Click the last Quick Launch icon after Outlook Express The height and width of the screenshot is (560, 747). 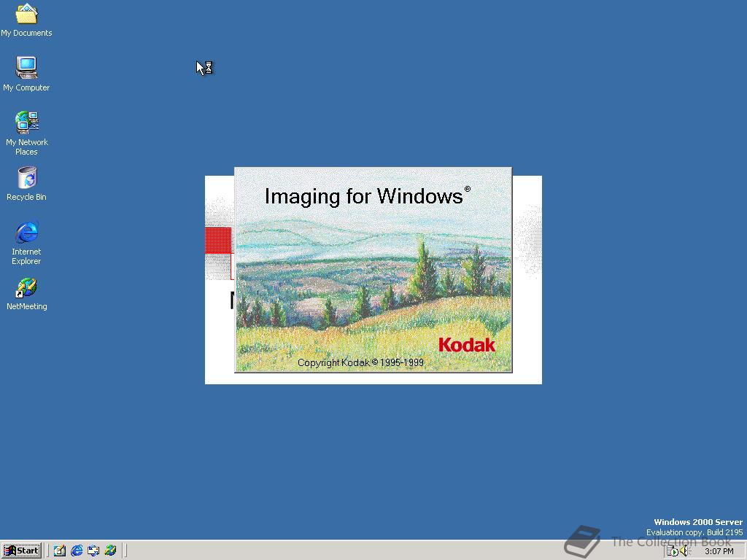[x=111, y=551]
